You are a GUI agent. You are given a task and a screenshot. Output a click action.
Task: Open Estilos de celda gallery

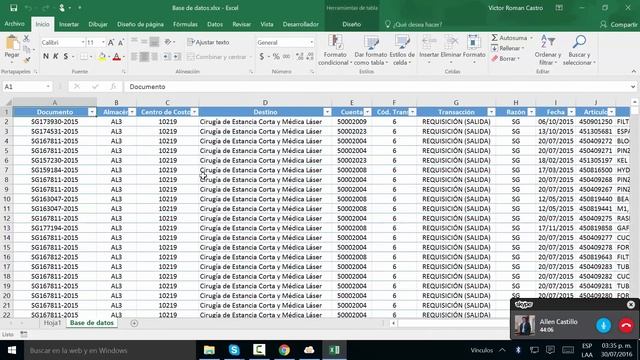(402, 50)
